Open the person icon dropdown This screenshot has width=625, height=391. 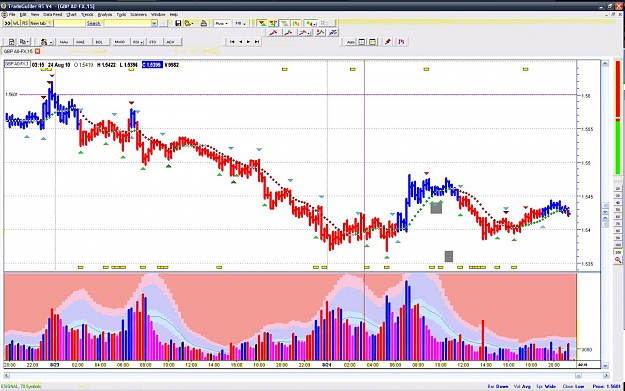click(x=46, y=42)
